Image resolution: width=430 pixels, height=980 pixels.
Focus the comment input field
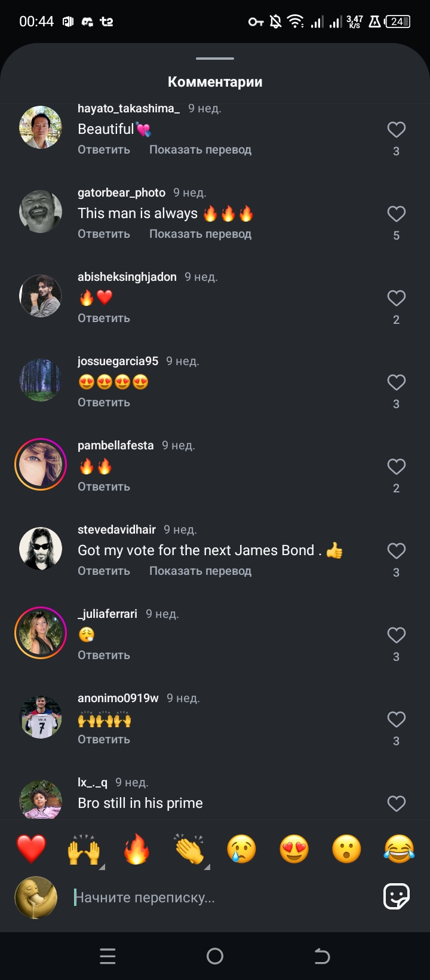(221, 898)
